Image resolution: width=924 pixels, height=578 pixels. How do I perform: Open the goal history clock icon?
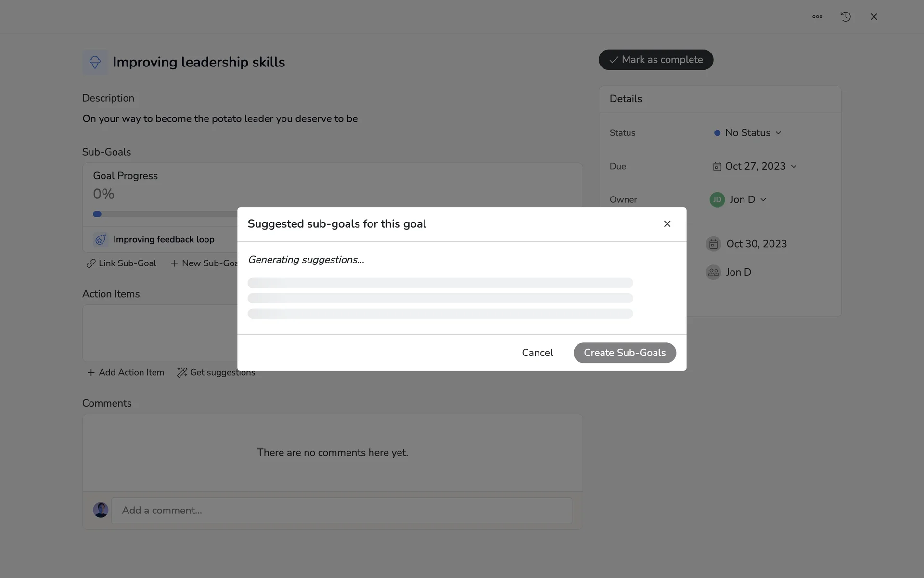pos(846,17)
